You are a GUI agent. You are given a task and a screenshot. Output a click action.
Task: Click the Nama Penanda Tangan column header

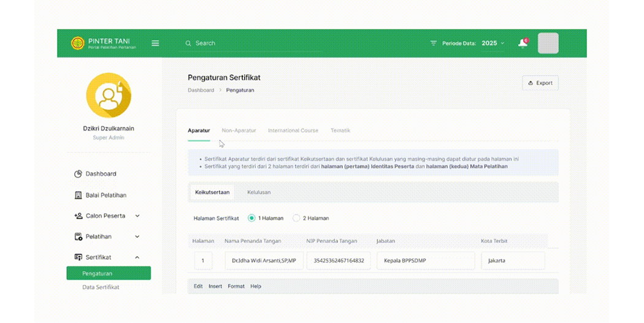[x=253, y=241]
